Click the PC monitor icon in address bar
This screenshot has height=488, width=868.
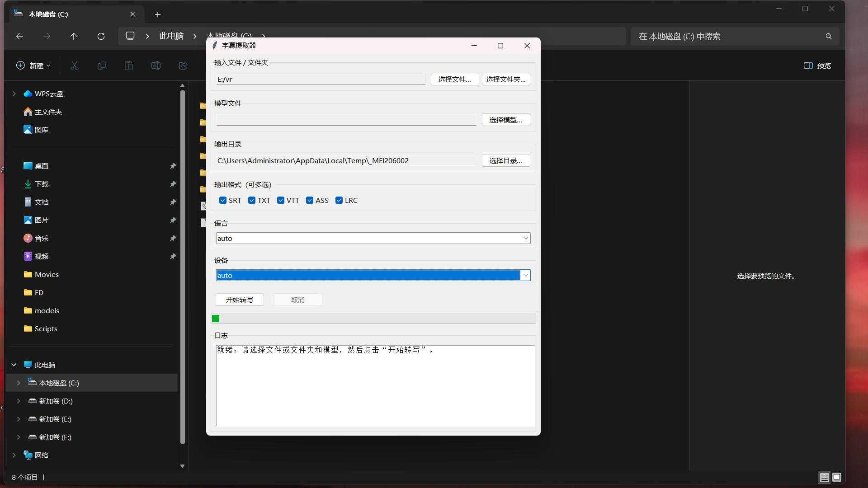click(130, 36)
